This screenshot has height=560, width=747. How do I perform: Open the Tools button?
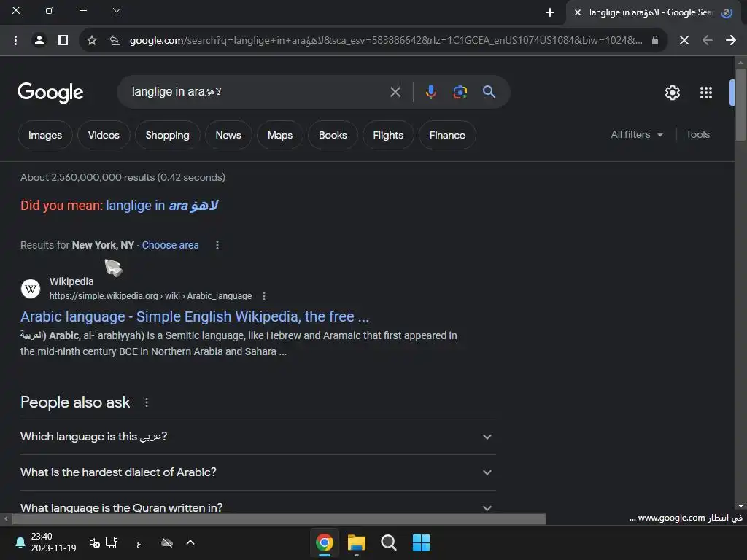click(697, 135)
